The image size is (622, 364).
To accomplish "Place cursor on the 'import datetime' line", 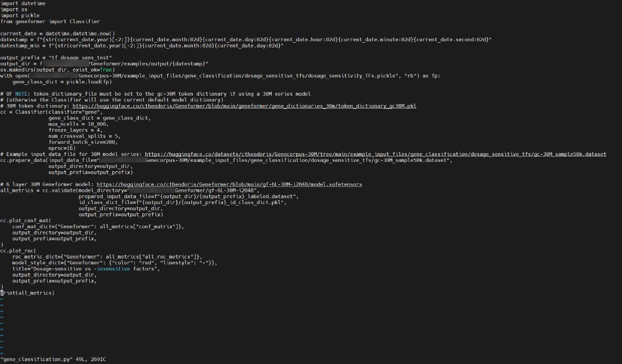I will coord(23,3).
